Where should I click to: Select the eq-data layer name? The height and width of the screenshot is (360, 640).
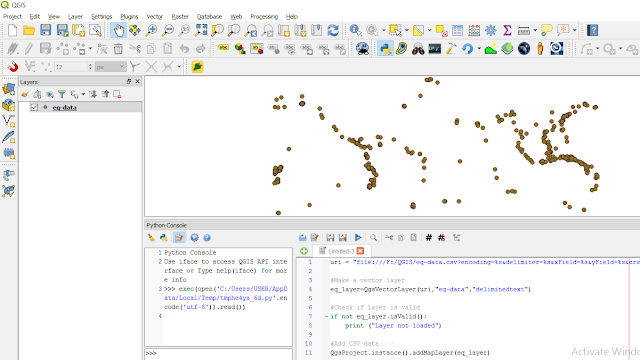64,107
